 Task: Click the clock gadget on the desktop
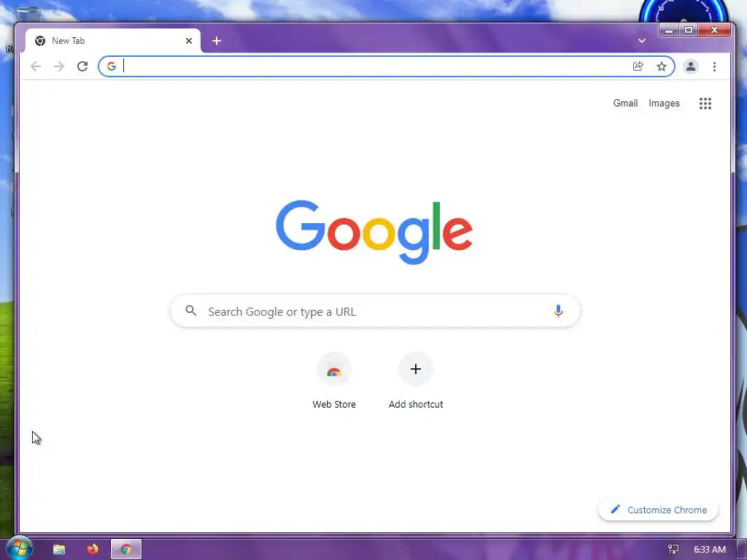tap(684, 12)
